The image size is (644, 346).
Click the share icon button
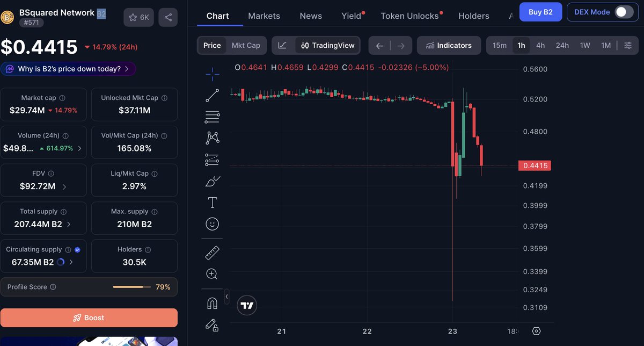coord(168,17)
